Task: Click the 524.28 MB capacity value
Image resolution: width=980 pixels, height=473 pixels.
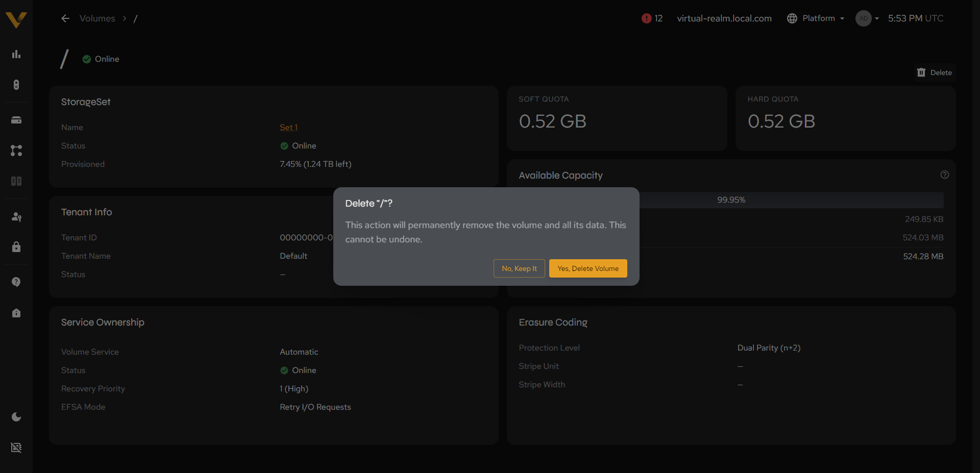Action: click(x=923, y=257)
